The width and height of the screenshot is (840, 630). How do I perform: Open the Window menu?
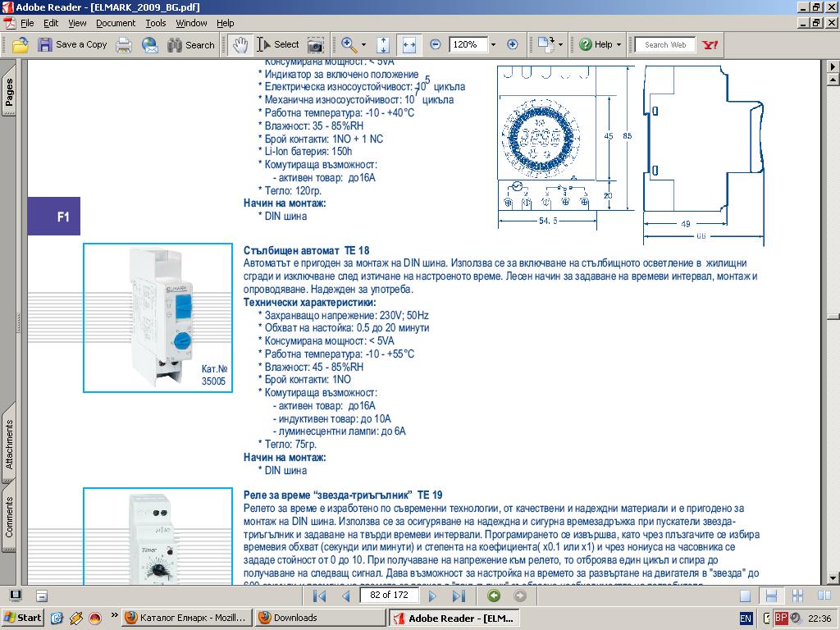[191, 23]
